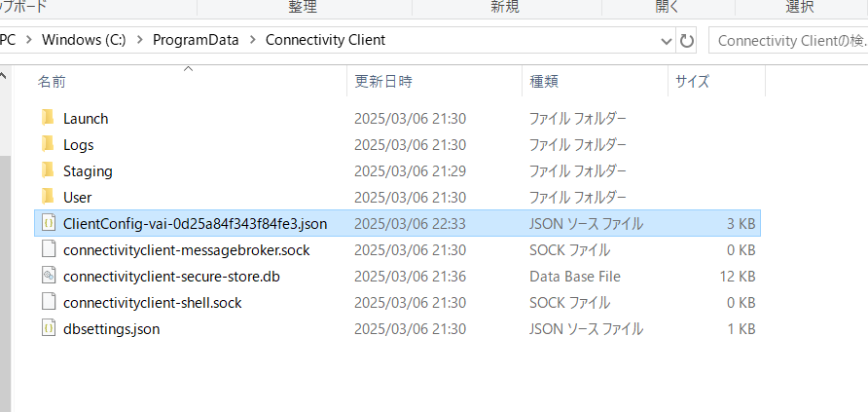Click the navigation pane scrollbar up arrow
Viewport: 868px width, 412px height.
[3, 75]
